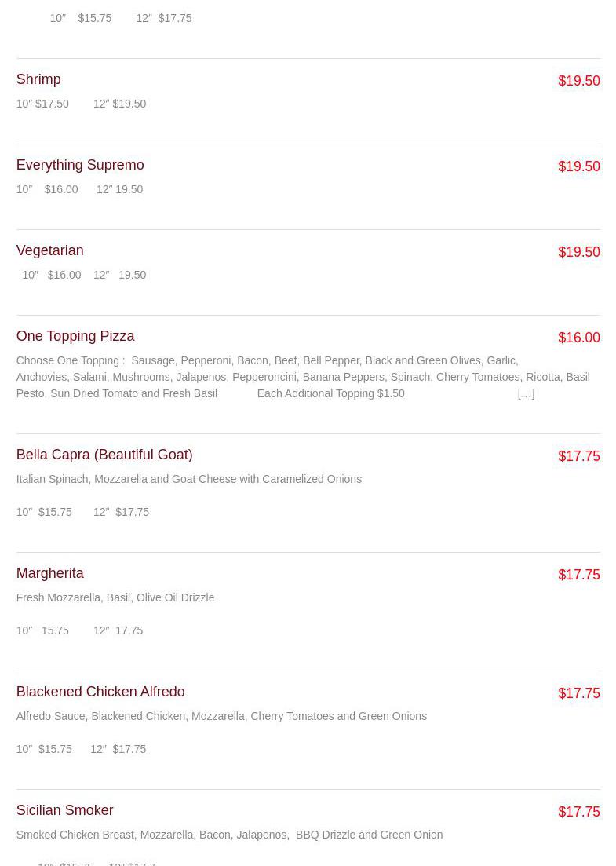The image size is (616, 866).
Task: Click Bella Capra (Beautiful Goat) title
Action: coord(104,455)
